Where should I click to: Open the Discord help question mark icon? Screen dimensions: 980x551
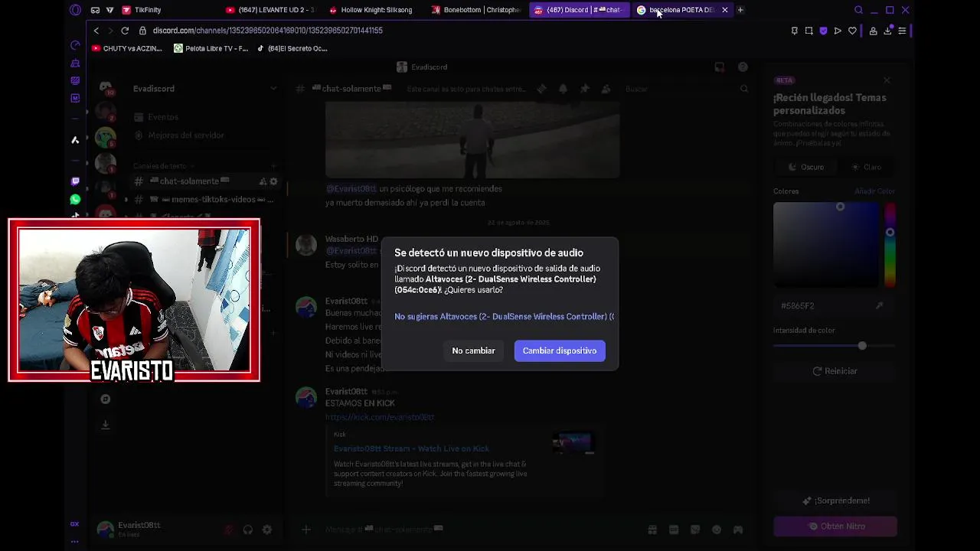(743, 67)
